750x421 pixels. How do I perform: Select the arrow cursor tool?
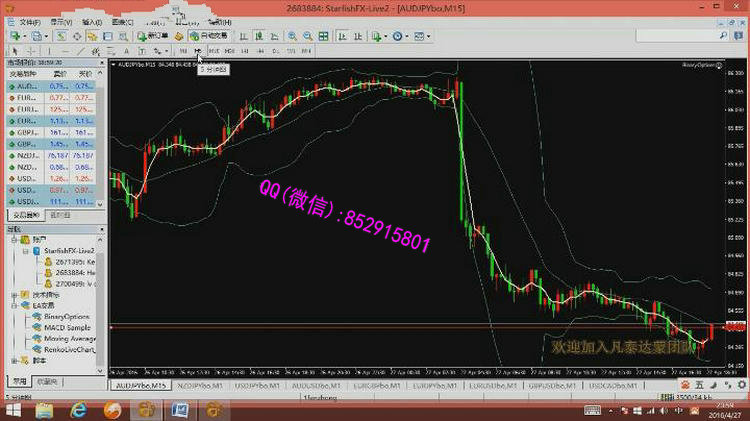14,50
